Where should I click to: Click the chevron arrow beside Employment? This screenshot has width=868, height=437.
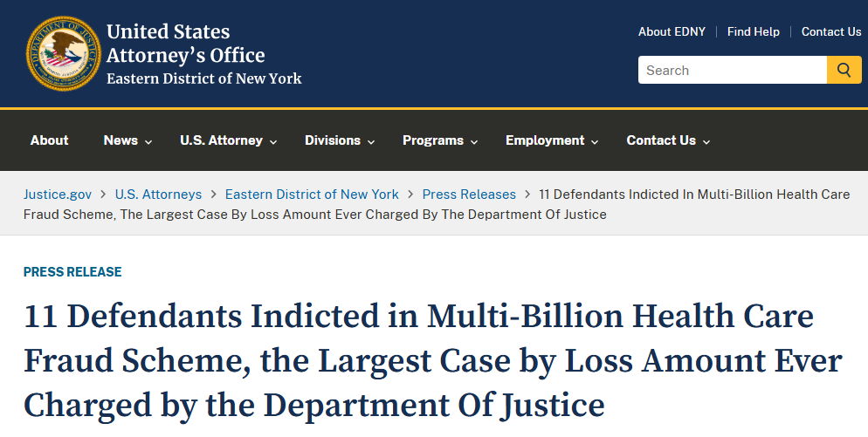tap(595, 142)
